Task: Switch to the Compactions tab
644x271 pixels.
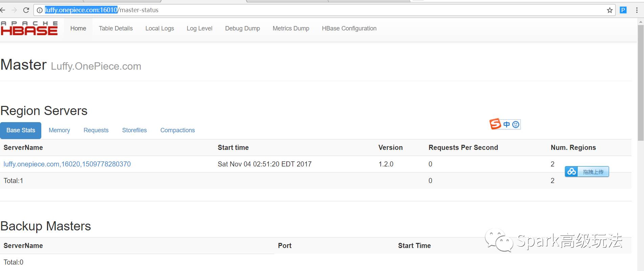Action: tap(178, 130)
